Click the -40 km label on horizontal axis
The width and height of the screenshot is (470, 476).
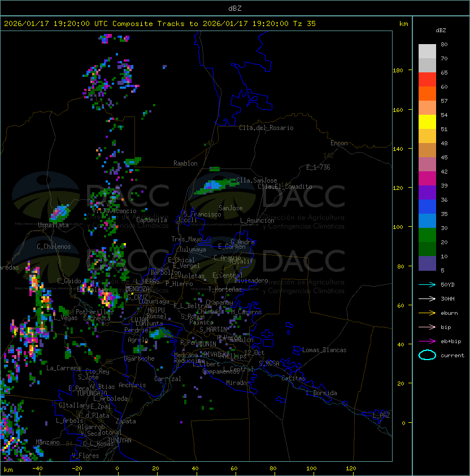[x=38, y=469]
